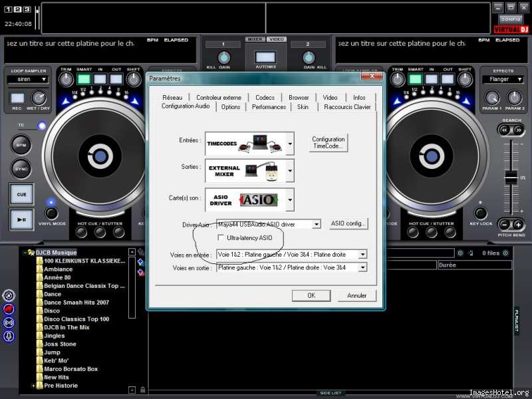
Task: Click the left deck double-loop arrow
Action: pyautogui.click(x=135, y=101)
